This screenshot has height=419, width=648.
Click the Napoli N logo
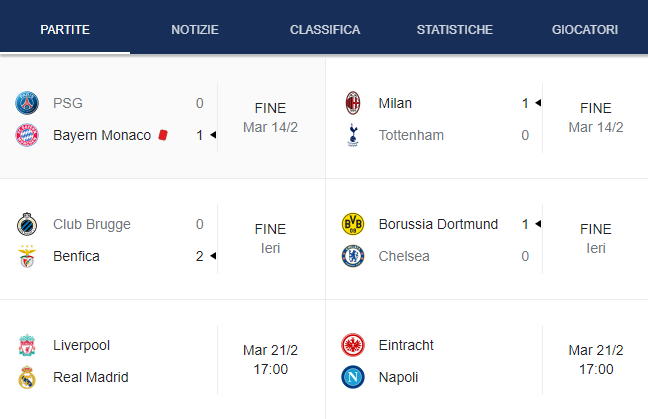(353, 377)
